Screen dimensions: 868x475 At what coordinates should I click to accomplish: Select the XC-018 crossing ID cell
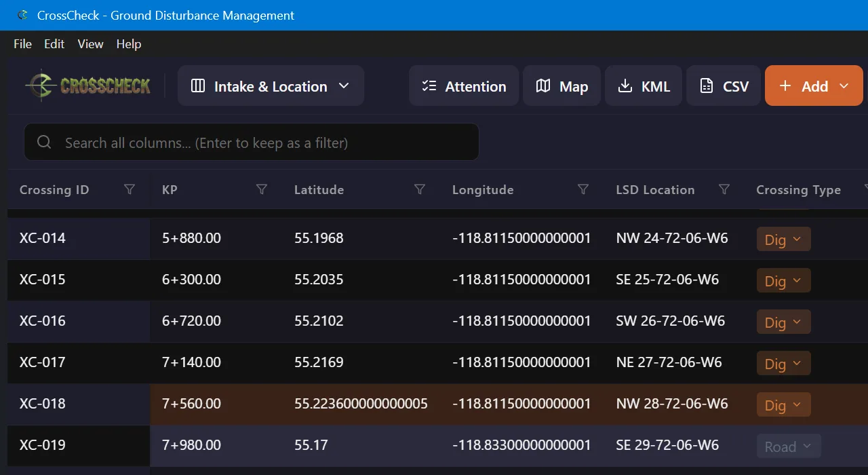point(79,404)
